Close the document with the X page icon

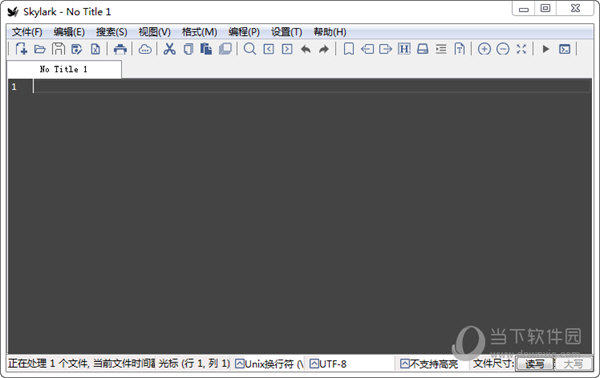click(95, 49)
